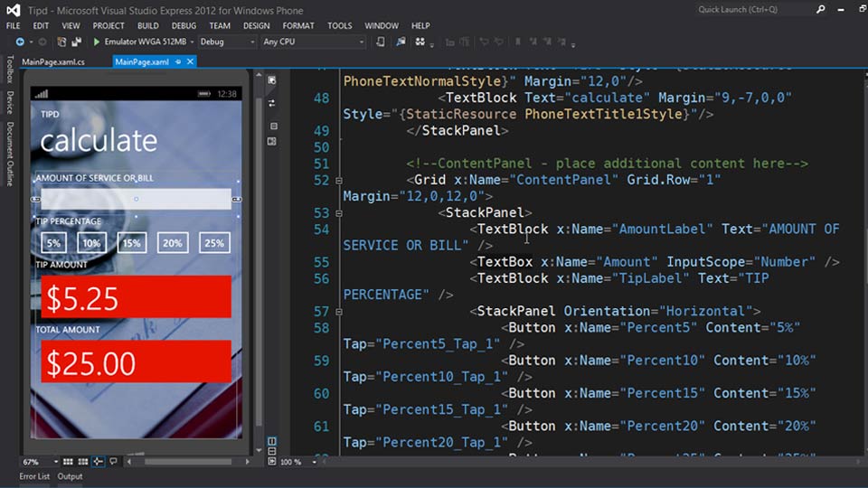The image size is (868, 488).
Task: Select the 10% button in the designer
Action: (91, 243)
